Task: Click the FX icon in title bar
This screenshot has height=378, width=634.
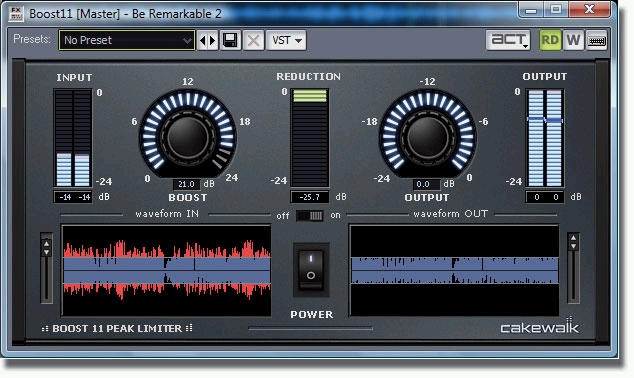Action: [16, 13]
